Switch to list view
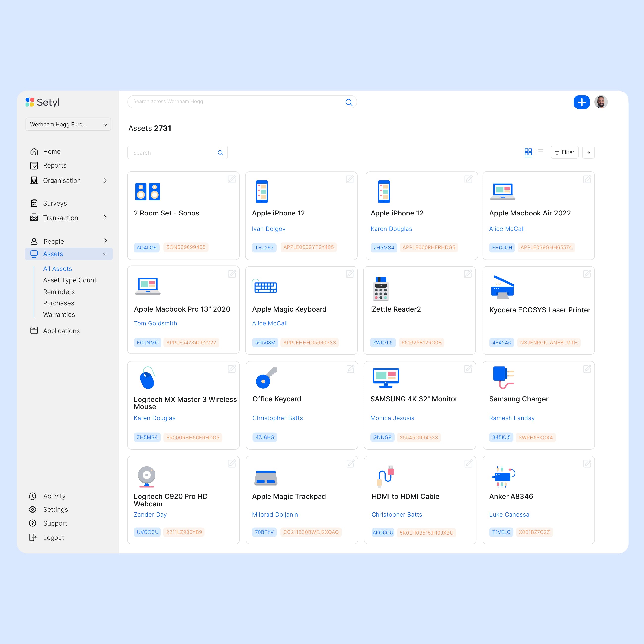The height and width of the screenshot is (644, 644). [x=540, y=152]
